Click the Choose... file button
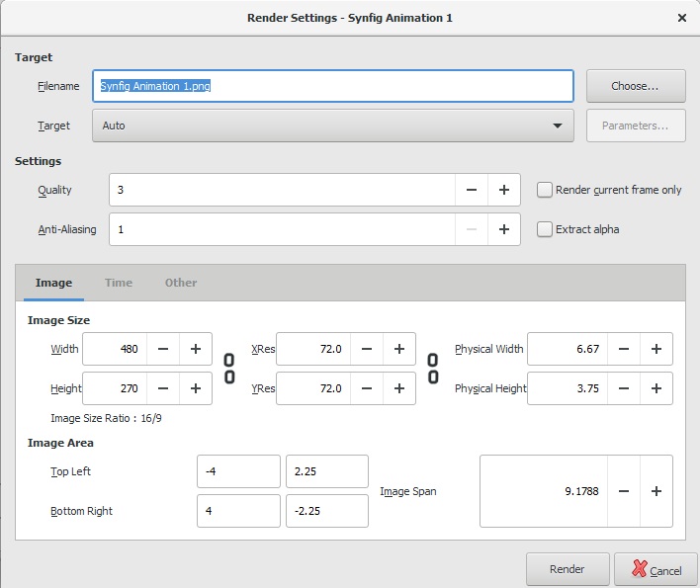 point(635,86)
